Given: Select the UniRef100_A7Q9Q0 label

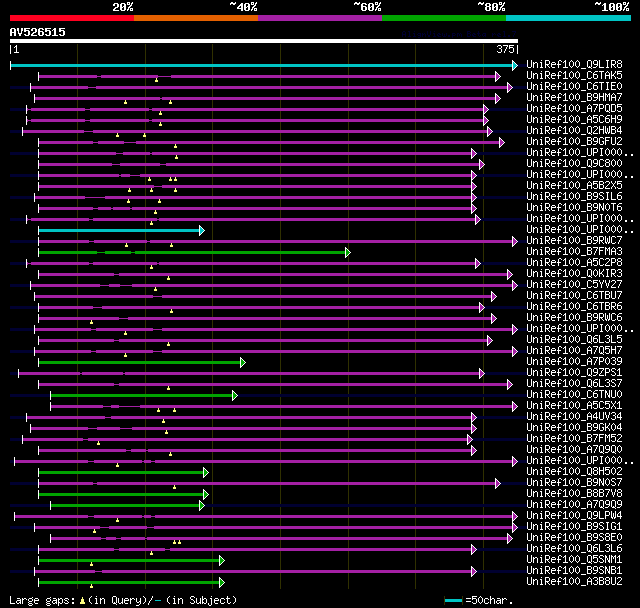Looking at the screenshot, I should (574, 450).
